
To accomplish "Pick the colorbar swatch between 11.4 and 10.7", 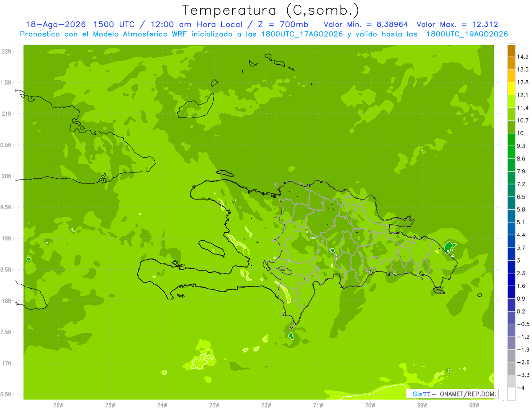I will point(511,114).
